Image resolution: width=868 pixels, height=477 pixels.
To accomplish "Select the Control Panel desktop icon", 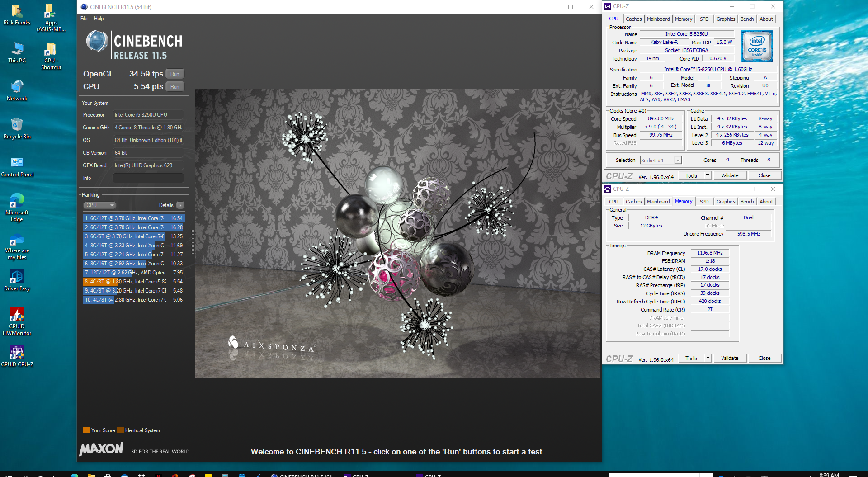I will pyautogui.click(x=17, y=166).
